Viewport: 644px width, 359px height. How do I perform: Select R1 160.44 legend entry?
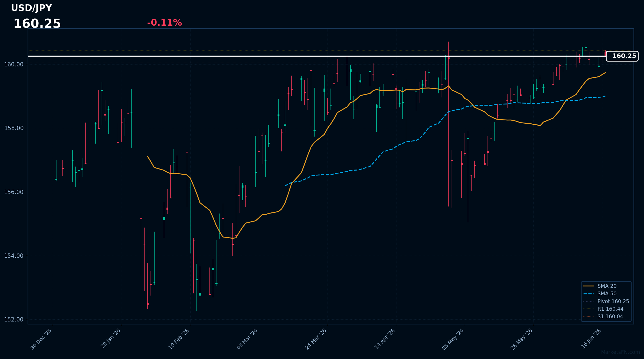(x=603, y=309)
